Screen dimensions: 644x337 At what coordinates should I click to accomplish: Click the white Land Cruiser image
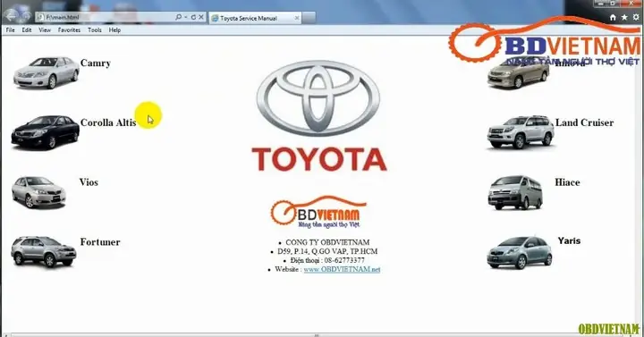click(521, 131)
